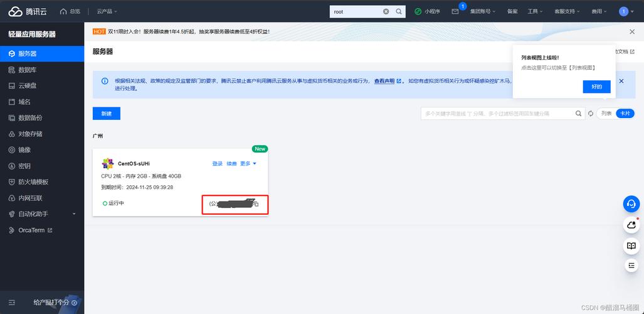The image size is (644, 314).
Task: Refresh the server list
Action: pos(591,114)
